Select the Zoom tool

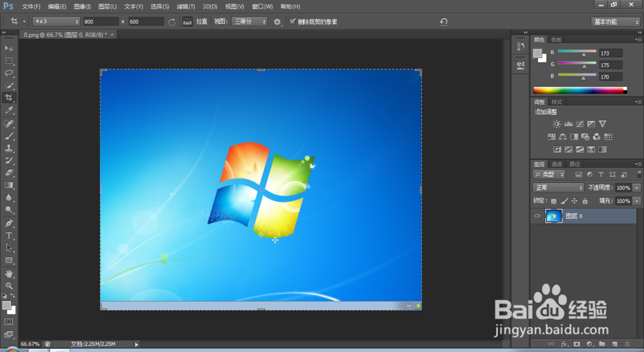(8, 286)
